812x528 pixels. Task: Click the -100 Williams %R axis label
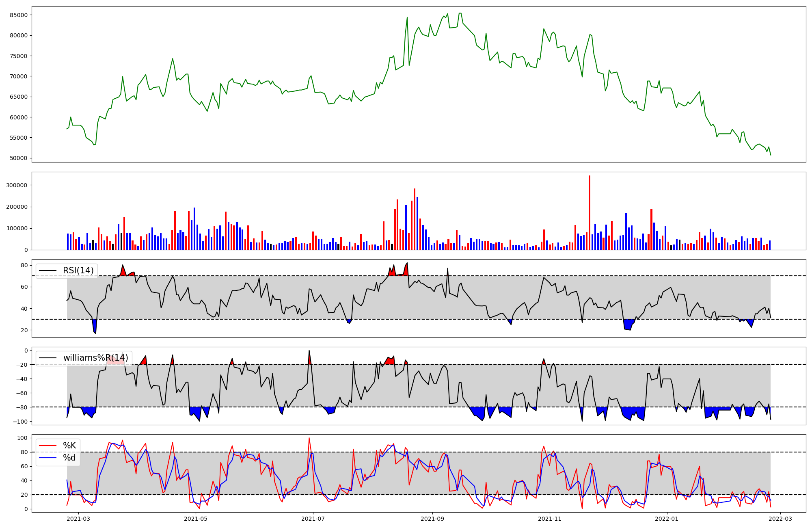(x=19, y=422)
